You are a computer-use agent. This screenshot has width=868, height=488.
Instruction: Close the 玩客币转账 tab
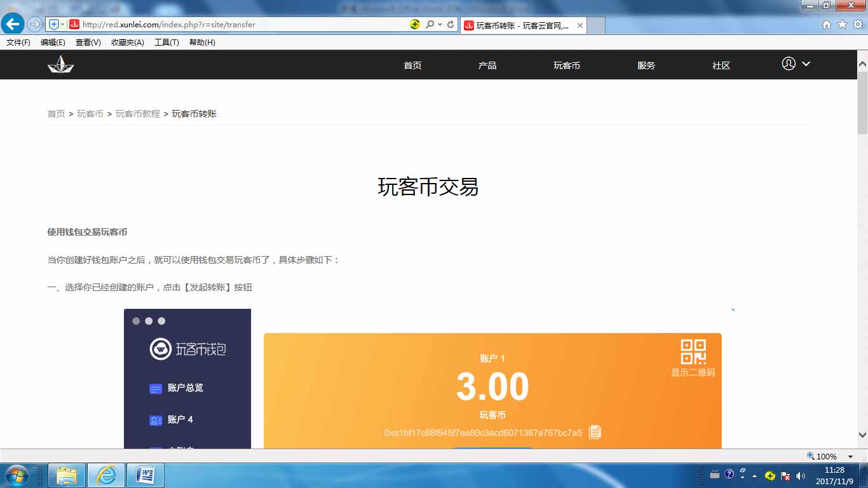pos(580,25)
